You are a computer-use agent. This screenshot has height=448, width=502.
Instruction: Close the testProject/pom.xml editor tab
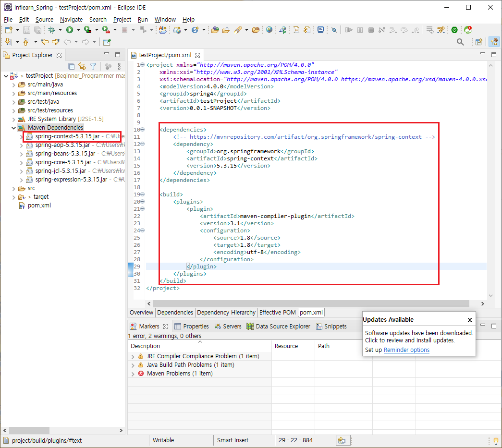tap(197, 55)
